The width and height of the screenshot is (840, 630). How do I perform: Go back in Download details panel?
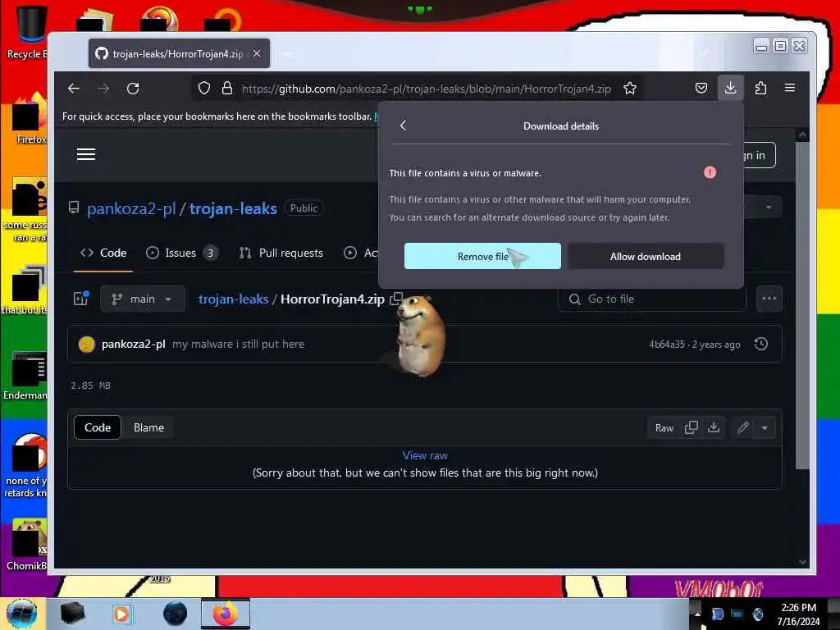click(x=404, y=126)
